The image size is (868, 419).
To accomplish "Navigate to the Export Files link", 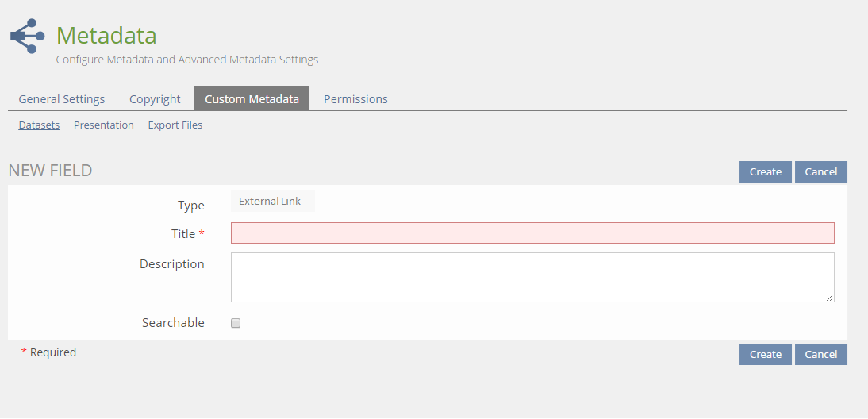I will pyautogui.click(x=175, y=125).
